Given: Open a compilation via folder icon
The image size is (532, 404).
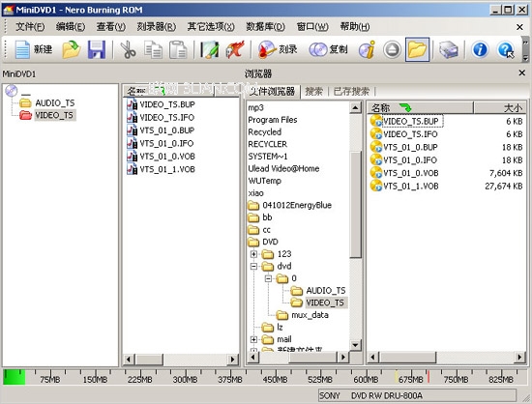Looking at the screenshot, I should (x=72, y=49).
